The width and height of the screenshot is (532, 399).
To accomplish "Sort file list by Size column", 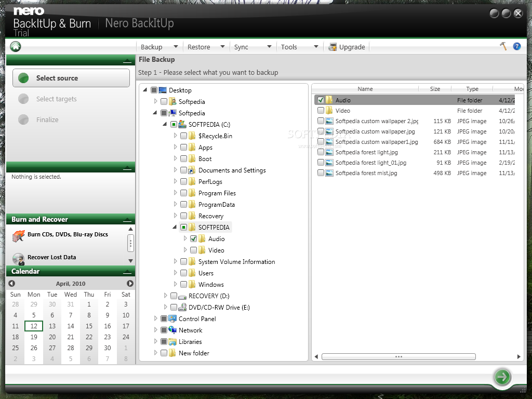I will (435, 89).
